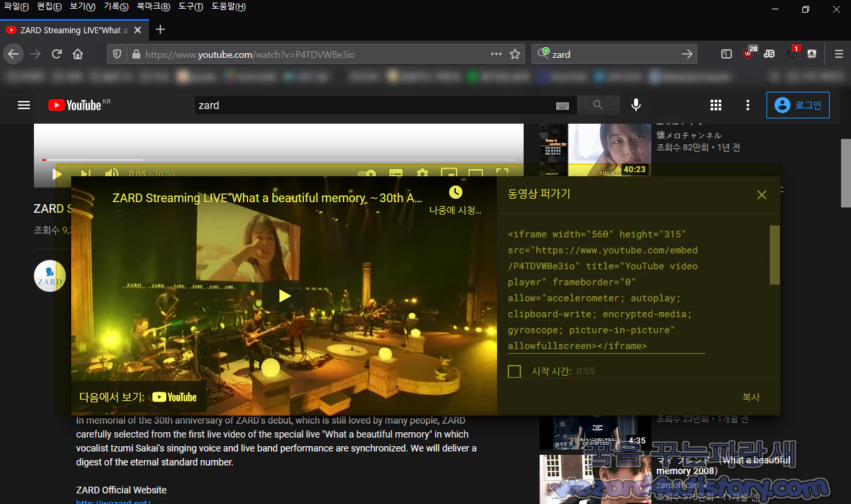
Task: Open the Help (도움말) menu
Action: pyautogui.click(x=228, y=7)
